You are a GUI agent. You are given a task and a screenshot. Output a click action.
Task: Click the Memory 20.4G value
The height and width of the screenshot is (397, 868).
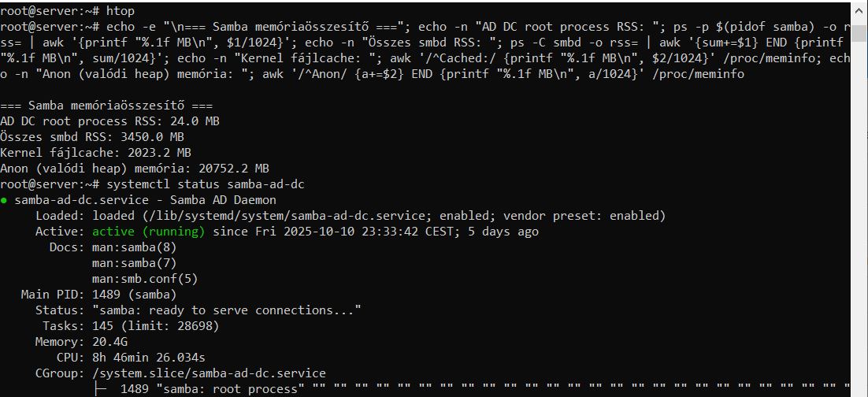[110, 342]
